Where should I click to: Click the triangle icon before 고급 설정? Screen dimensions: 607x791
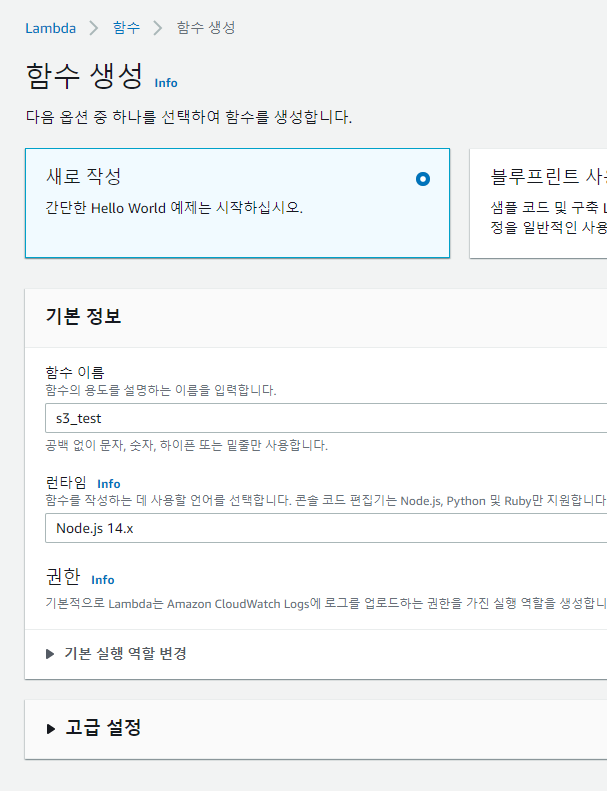[x=51, y=729]
